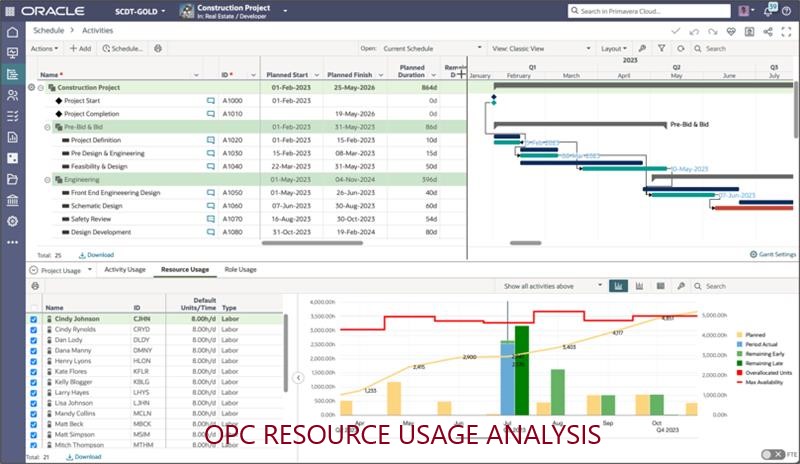The image size is (800, 464).
Task: Click the Add button in Activities toolbar
Action: pos(81,48)
